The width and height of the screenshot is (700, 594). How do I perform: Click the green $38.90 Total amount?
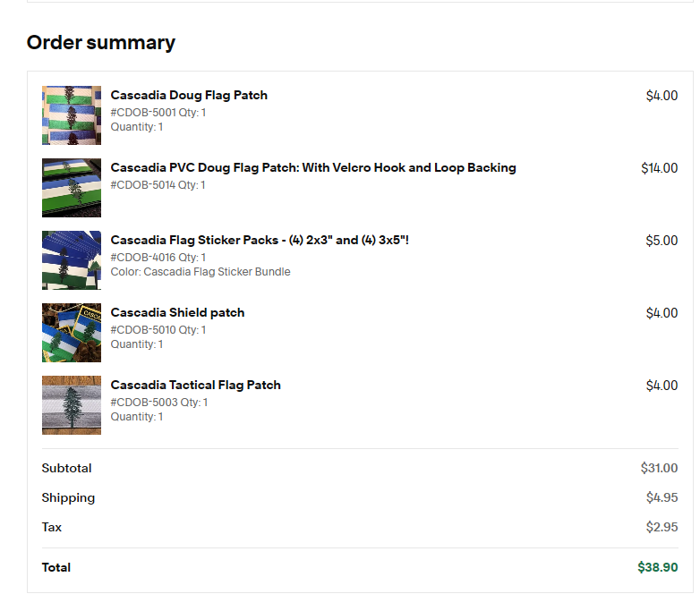pyautogui.click(x=657, y=567)
